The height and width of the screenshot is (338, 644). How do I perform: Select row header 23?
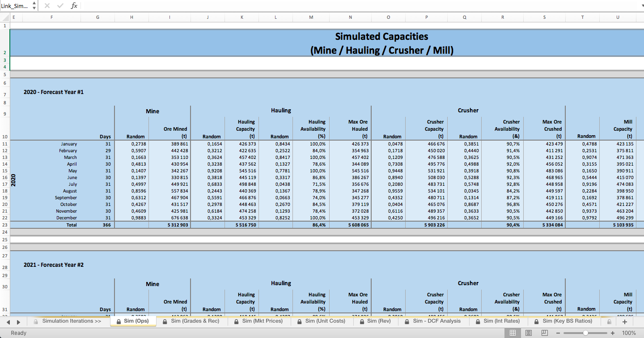(4, 225)
